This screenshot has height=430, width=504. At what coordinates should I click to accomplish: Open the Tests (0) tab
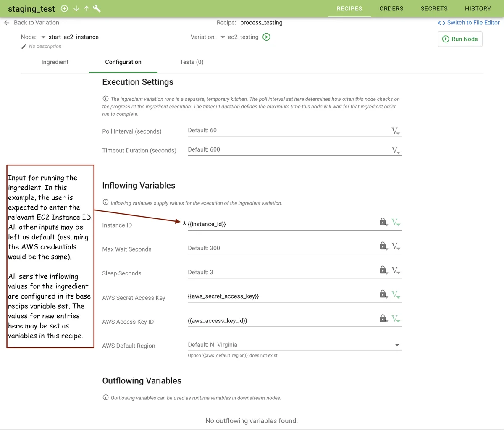click(192, 62)
